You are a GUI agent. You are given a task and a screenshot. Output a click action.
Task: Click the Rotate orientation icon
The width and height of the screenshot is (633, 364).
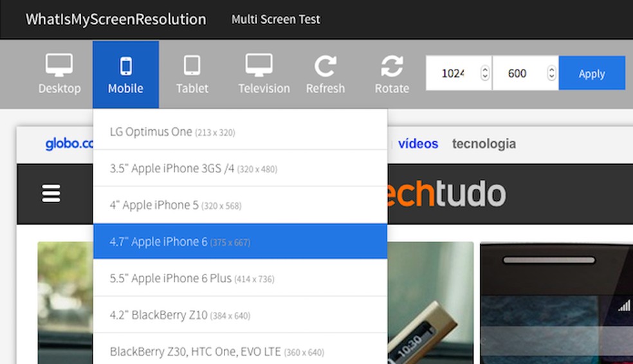pos(392,66)
